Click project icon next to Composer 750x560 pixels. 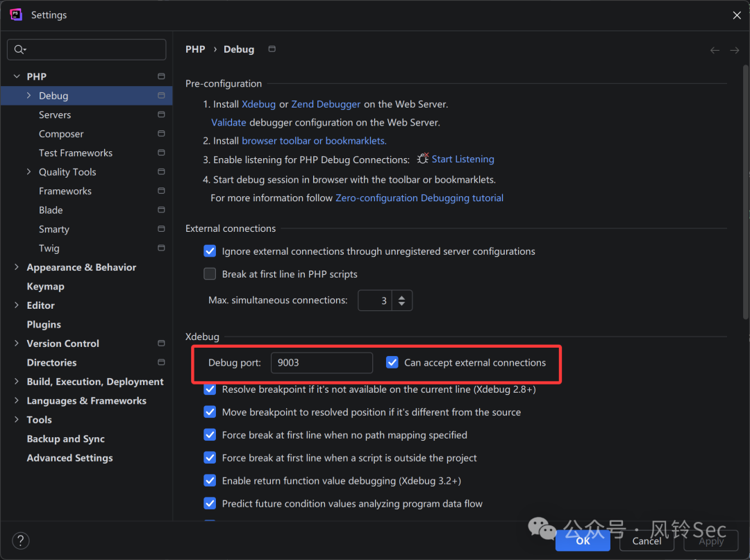(161, 134)
